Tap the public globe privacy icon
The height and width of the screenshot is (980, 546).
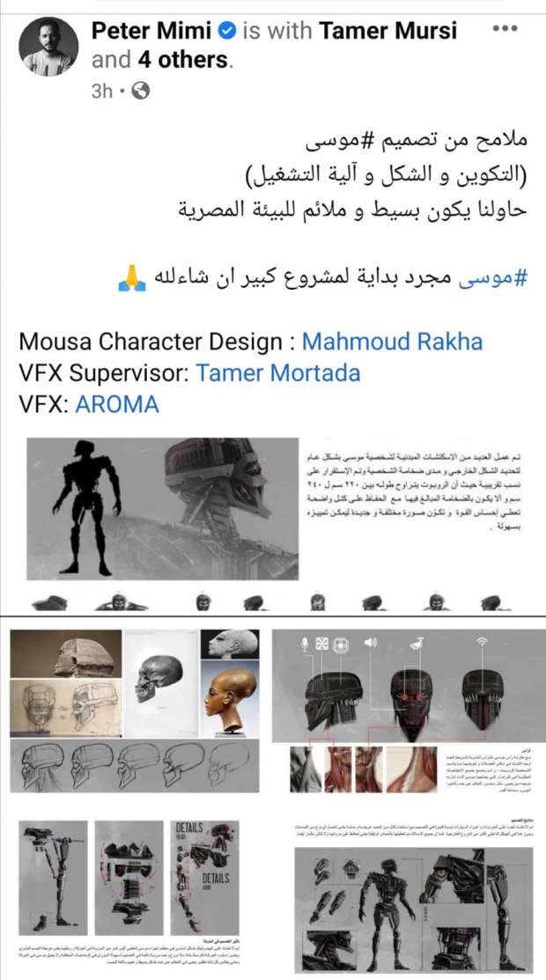[x=141, y=92]
